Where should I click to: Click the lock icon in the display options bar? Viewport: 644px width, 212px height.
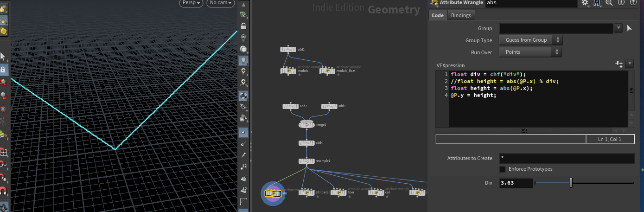point(243,26)
